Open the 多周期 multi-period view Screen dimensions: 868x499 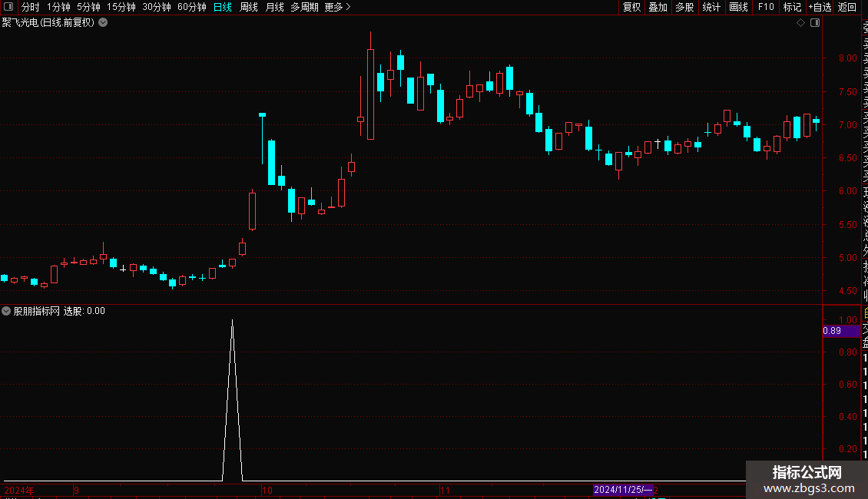click(x=304, y=7)
